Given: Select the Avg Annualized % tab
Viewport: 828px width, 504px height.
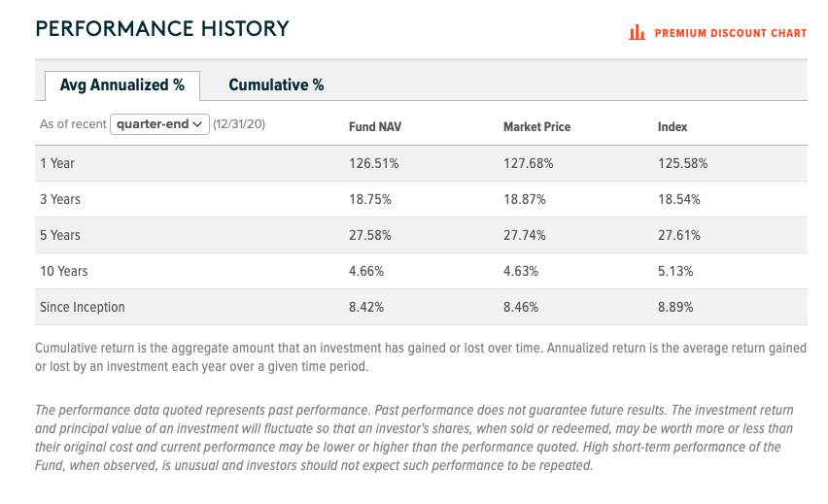Looking at the screenshot, I should [122, 85].
